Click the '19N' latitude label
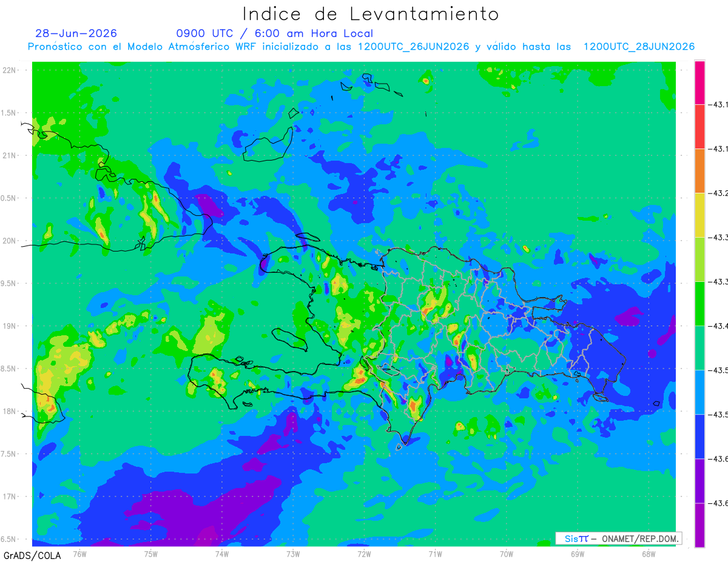 [10, 326]
